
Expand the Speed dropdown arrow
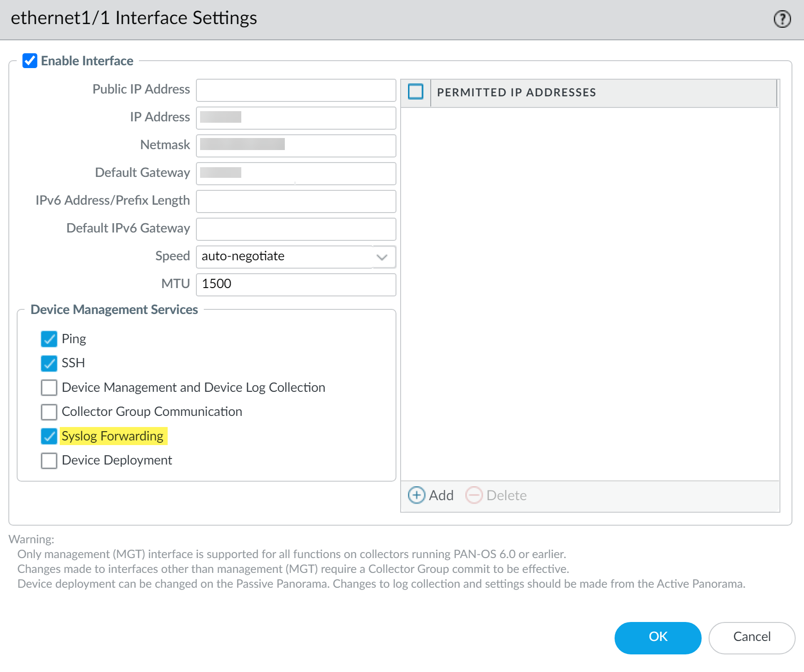(382, 257)
